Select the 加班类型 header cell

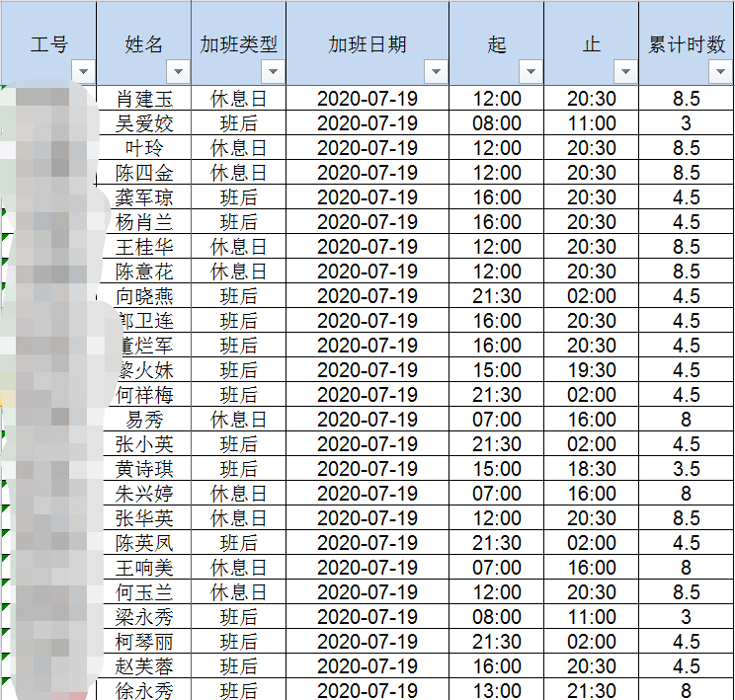239,43
